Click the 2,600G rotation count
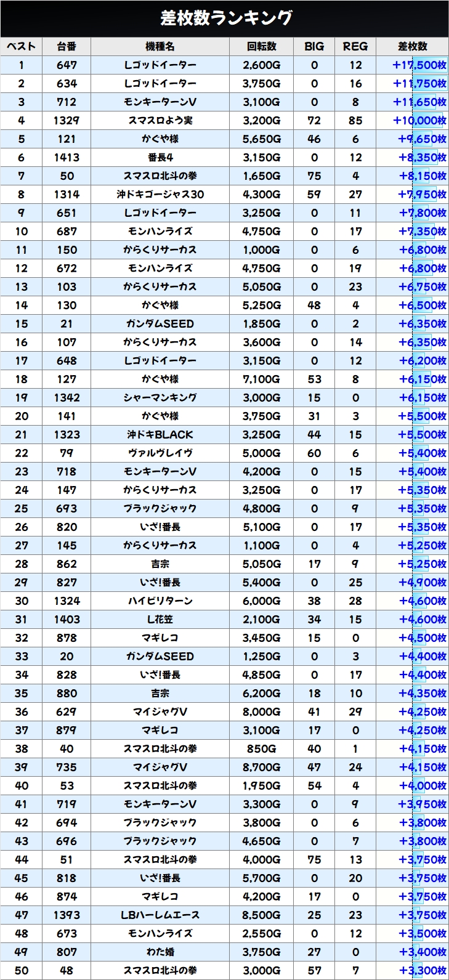Image resolution: width=449 pixels, height=980 pixels. click(x=262, y=65)
